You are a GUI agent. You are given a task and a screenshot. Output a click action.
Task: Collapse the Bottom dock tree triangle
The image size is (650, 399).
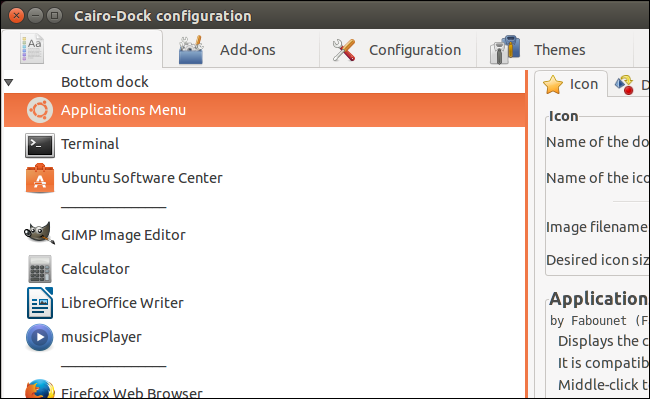9,82
